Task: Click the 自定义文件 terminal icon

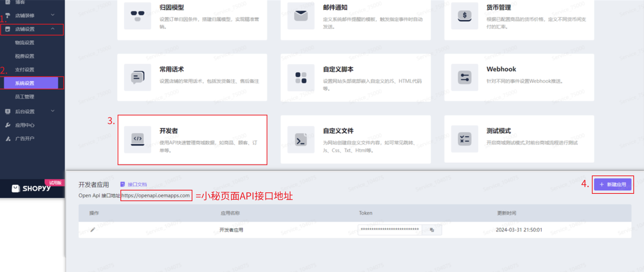Action: [x=301, y=139]
